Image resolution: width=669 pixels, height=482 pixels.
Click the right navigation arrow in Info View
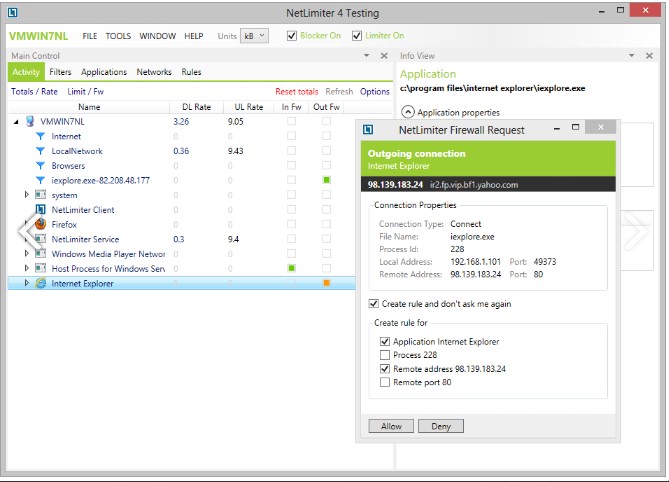[637, 231]
